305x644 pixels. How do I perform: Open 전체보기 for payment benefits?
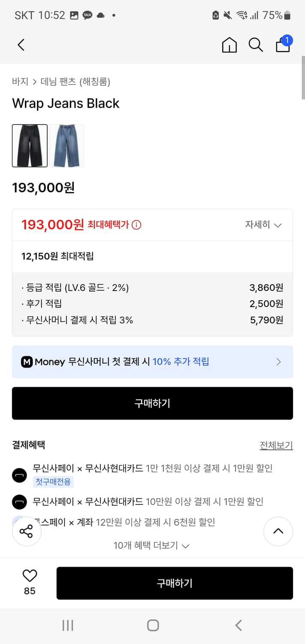pyautogui.click(x=276, y=445)
